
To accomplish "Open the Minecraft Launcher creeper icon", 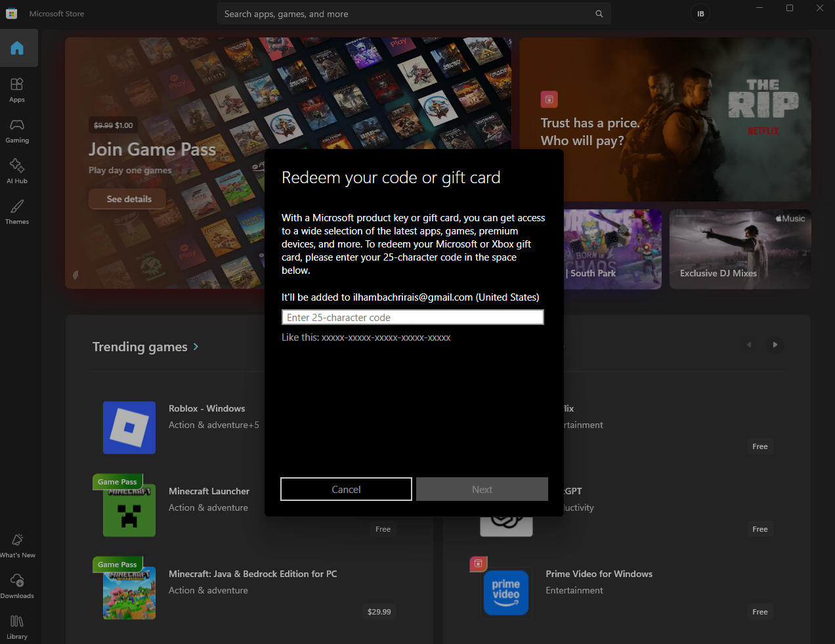I will point(129,511).
